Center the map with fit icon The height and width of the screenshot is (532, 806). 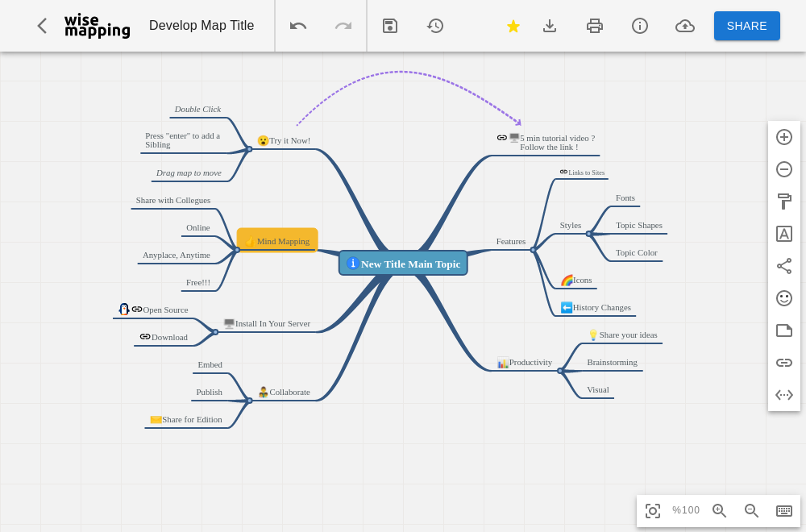point(653,510)
